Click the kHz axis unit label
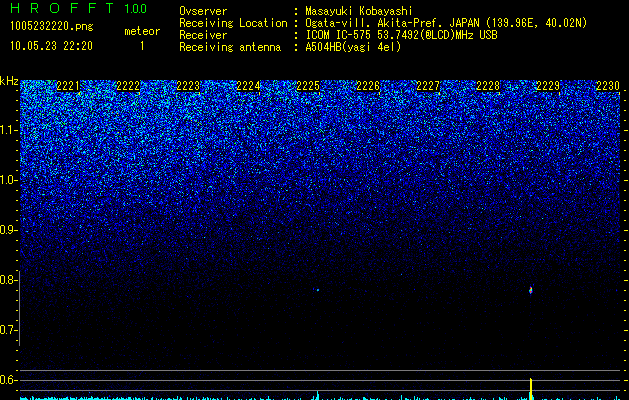 click(x=9, y=81)
